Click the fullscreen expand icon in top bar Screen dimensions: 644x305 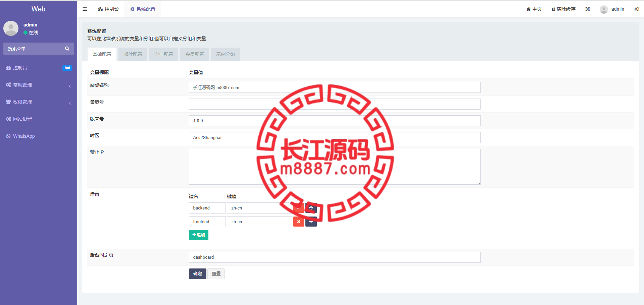[587, 9]
